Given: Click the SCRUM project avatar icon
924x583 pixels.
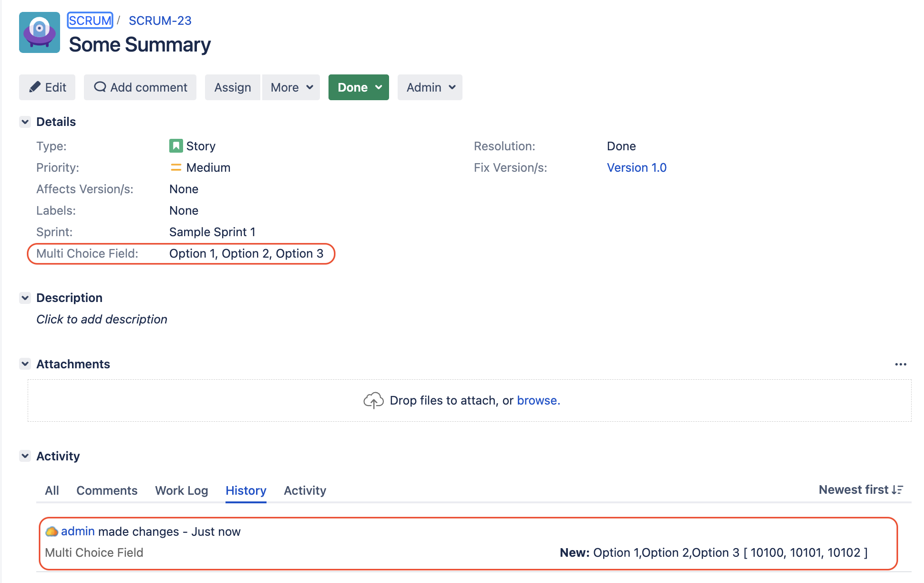Looking at the screenshot, I should point(40,32).
